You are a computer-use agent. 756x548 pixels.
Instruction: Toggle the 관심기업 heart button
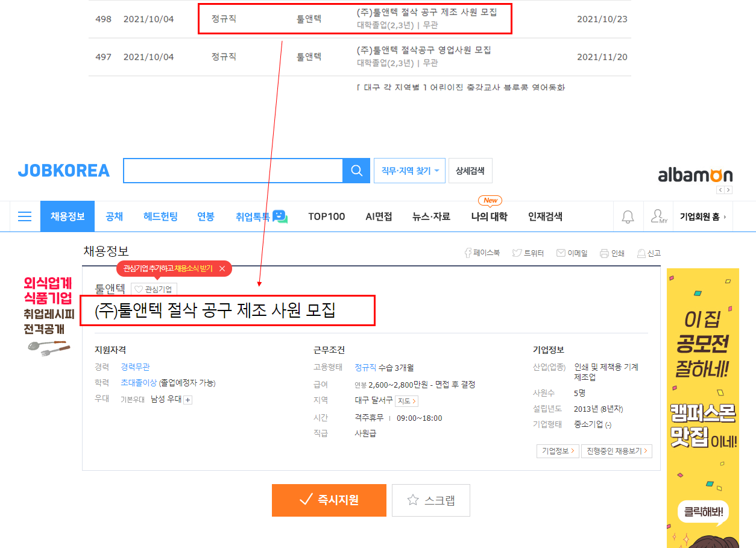pyautogui.click(x=154, y=289)
